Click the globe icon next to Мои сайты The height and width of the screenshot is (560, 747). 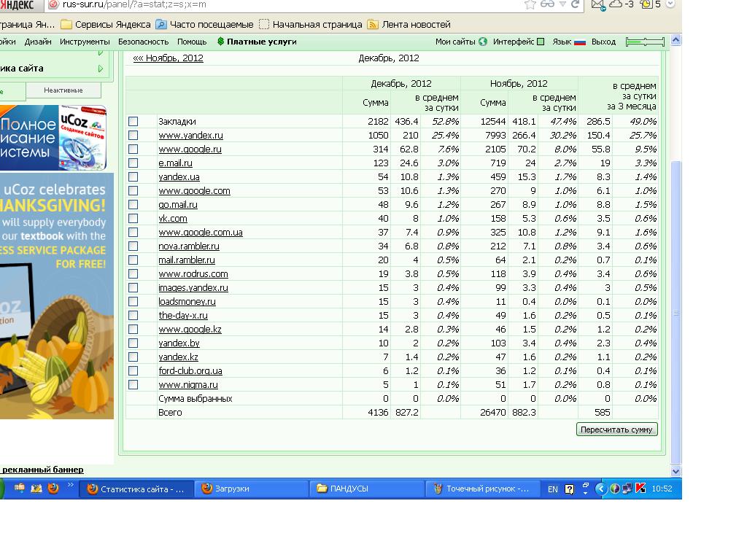(x=483, y=42)
